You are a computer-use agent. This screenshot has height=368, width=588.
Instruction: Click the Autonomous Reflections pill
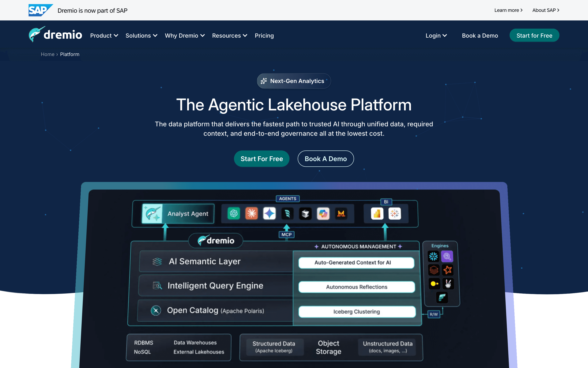click(356, 287)
